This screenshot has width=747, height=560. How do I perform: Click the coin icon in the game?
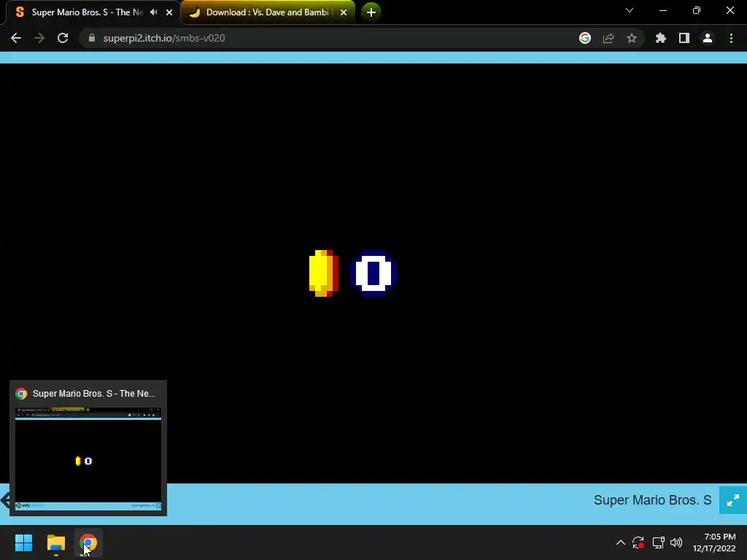click(x=324, y=273)
